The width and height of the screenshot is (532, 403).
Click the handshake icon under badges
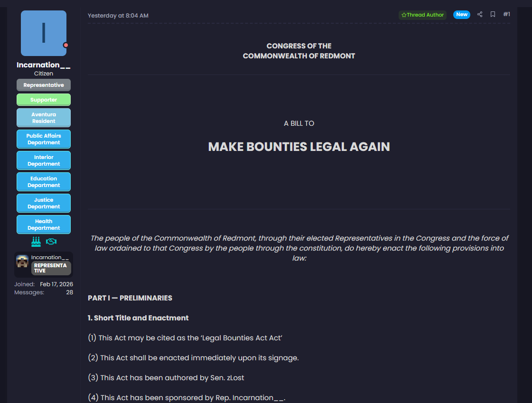51,242
